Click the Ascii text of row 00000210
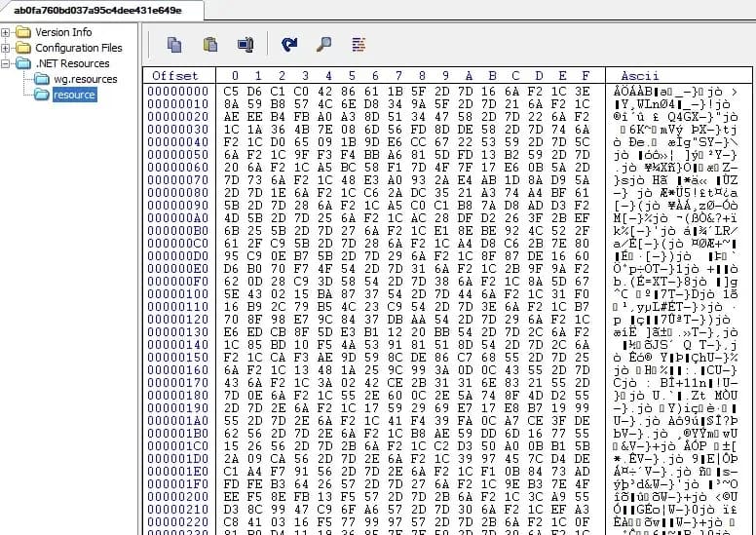 [x=675, y=510]
